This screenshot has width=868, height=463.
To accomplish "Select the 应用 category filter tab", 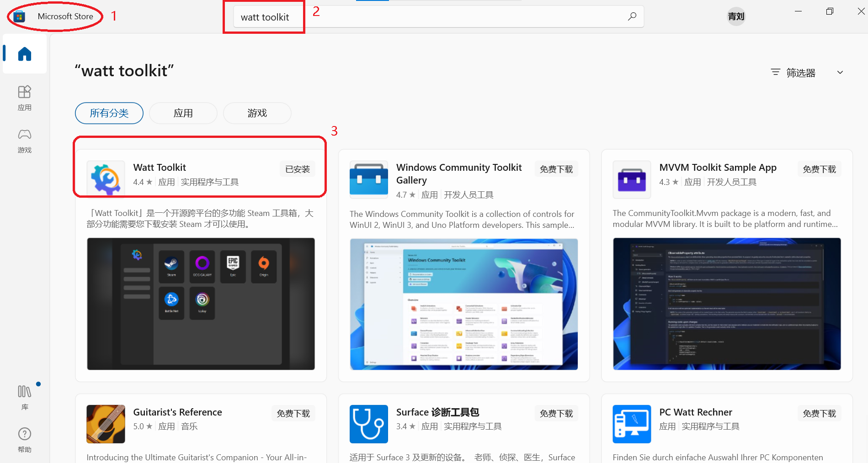I will point(183,113).
